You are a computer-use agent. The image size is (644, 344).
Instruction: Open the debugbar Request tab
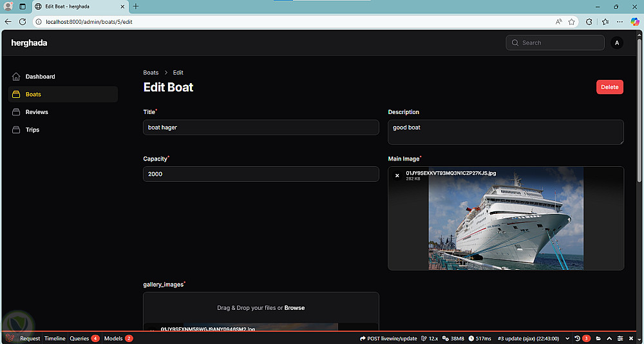[x=30, y=339]
